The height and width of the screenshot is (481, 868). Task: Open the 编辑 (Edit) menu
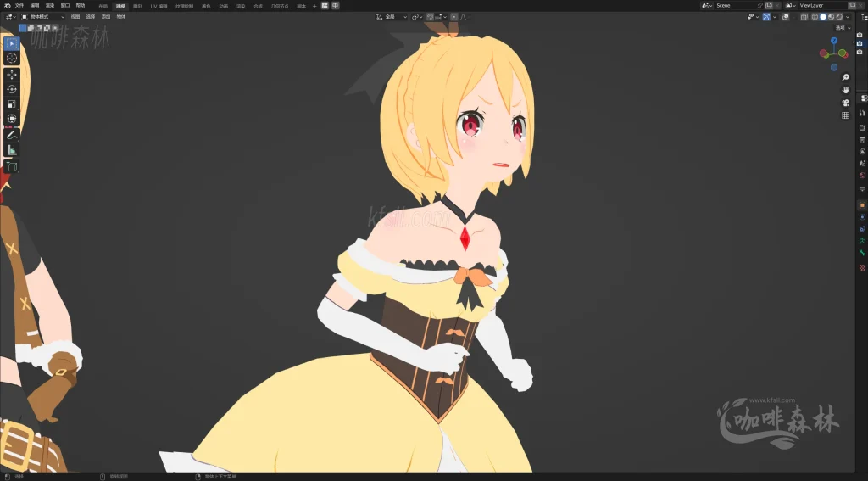(34, 6)
